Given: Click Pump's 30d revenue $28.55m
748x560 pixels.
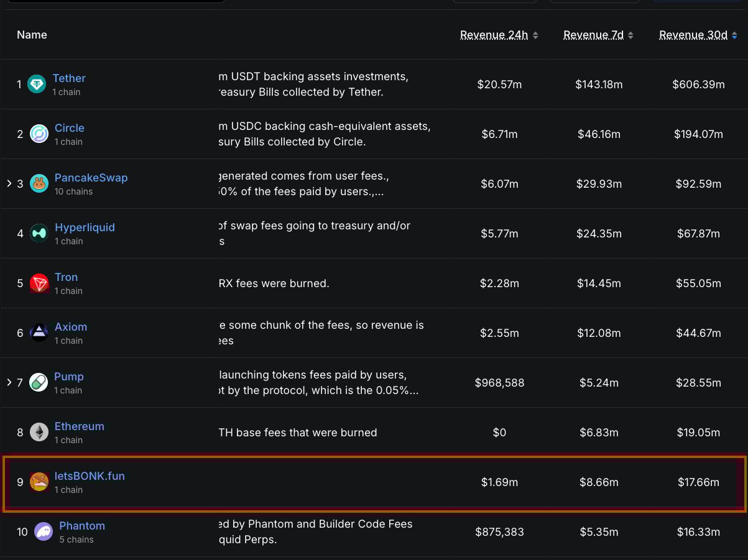Looking at the screenshot, I should [698, 383].
